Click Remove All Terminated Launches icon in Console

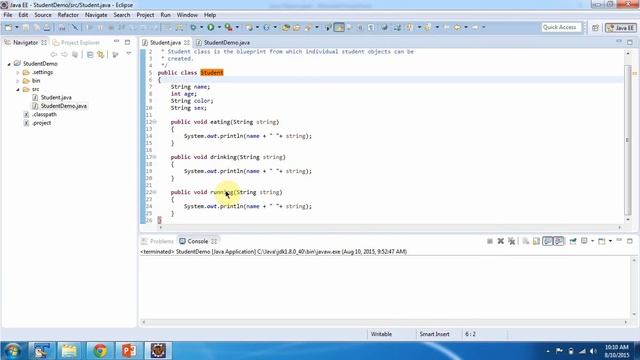(x=511, y=241)
